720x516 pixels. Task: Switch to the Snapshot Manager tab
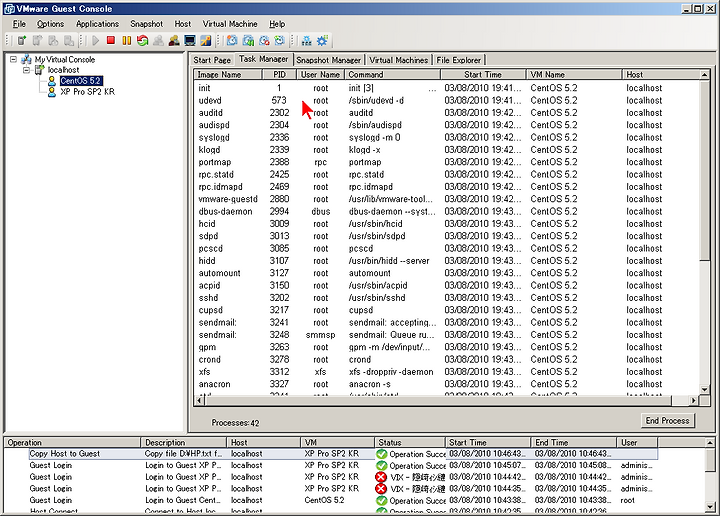329,60
